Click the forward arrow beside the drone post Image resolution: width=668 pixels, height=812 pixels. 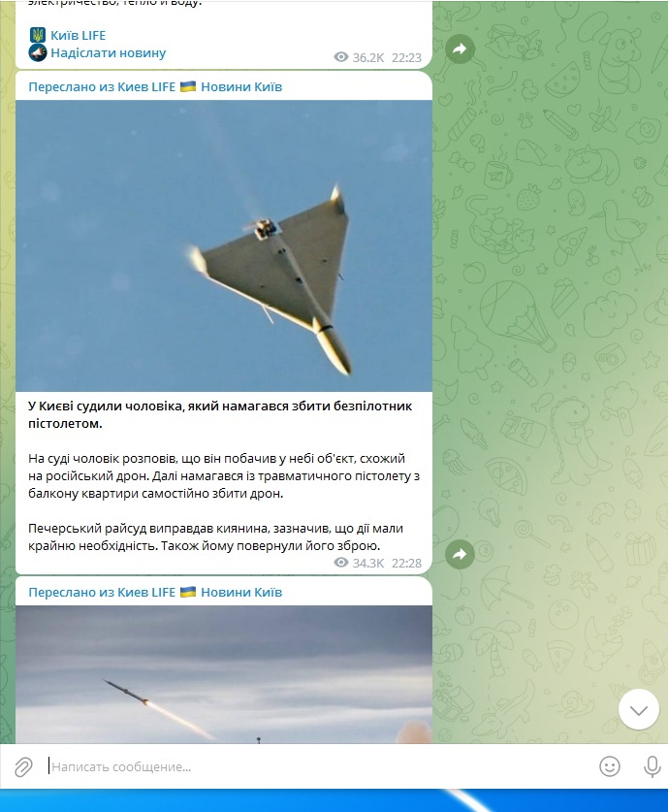click(460, 554)
